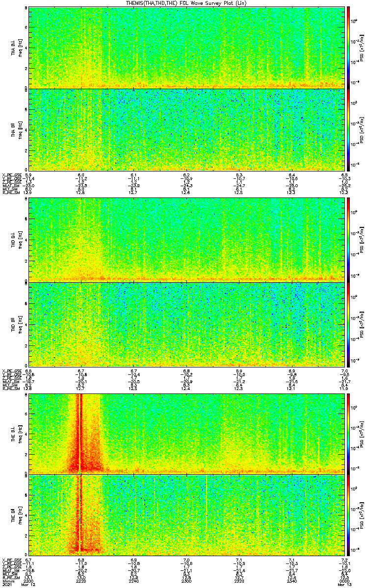Viewport: 368px width, 588px height.
Task: Click the THA Bll spectrogram panel
Action: pyautogui.click(x=186, y=130)
